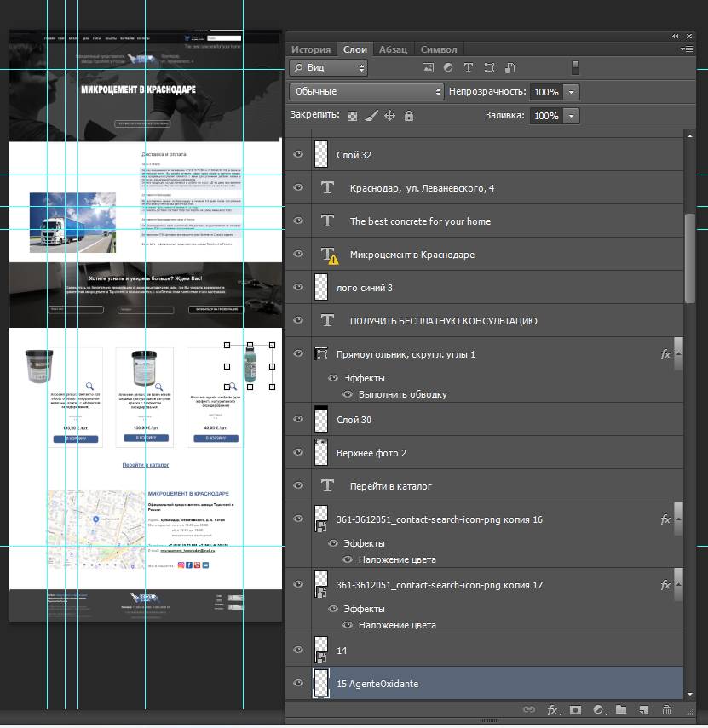708x728 pixels.
Task: Open the 'Вид' layer filter type dropdown
Action: [328, 68]
